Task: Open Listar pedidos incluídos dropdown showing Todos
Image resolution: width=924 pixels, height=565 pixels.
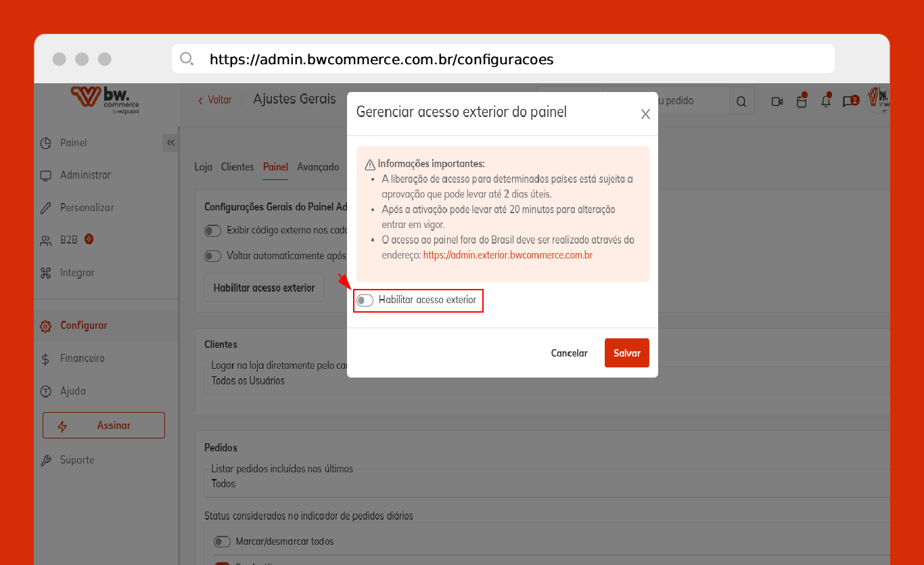Action: pyautogui.click(x=547, y=483)
